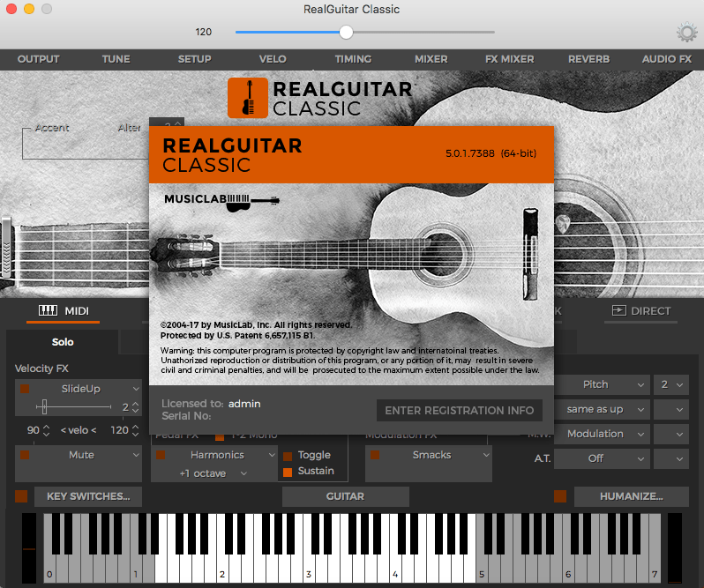Toggle the Humanize enable square
Viewport: 704px width, 588px height.
coord(560,496)
